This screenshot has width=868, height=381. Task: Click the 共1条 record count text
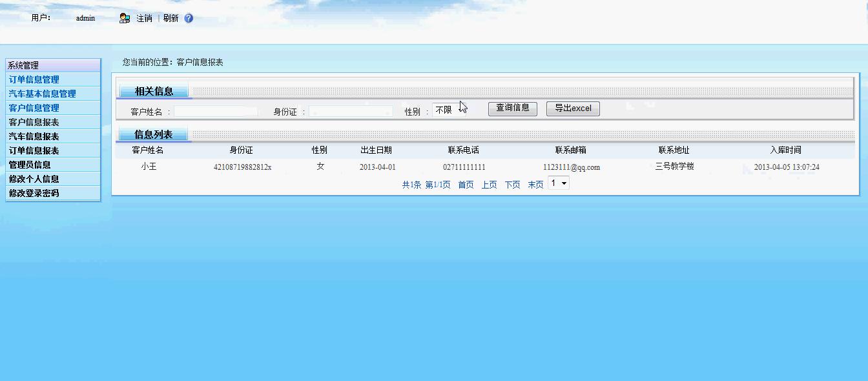coord(411,185)
